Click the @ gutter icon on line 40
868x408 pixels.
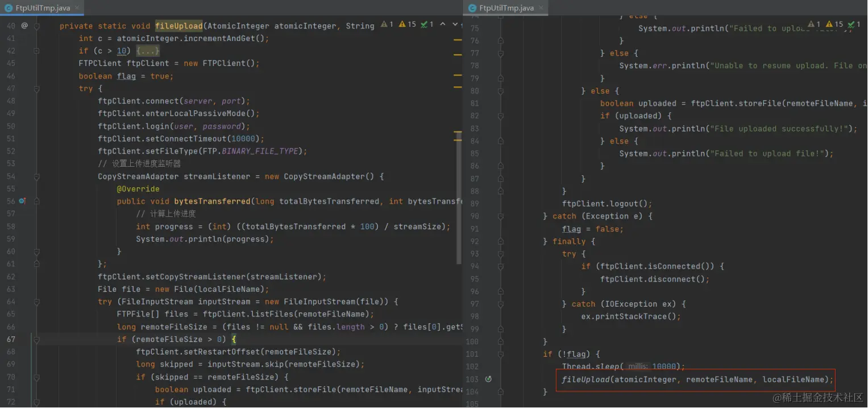pyautogui.click(x=24, y=26)
